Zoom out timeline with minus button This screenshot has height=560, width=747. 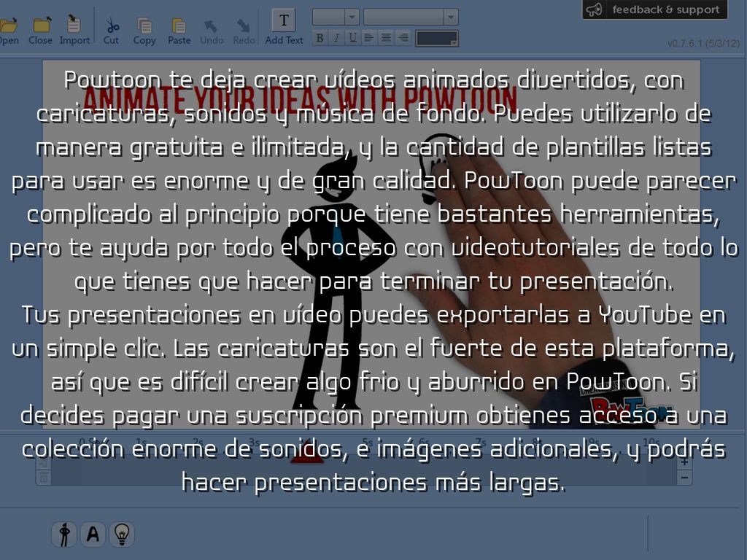[684, 478]
